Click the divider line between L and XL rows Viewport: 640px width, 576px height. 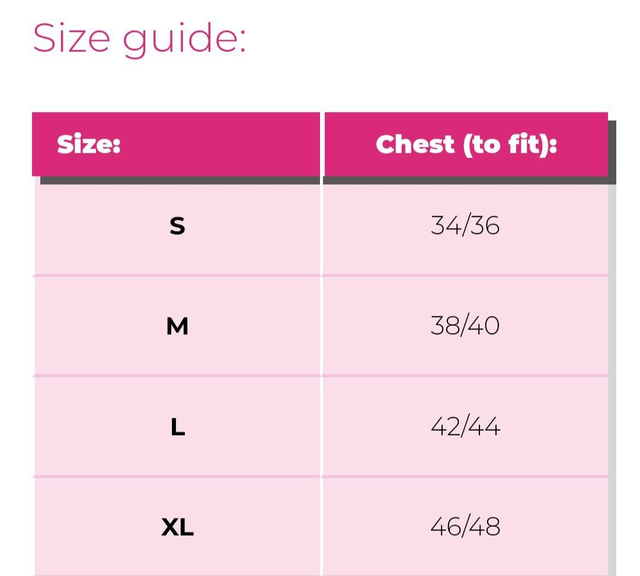320,476
